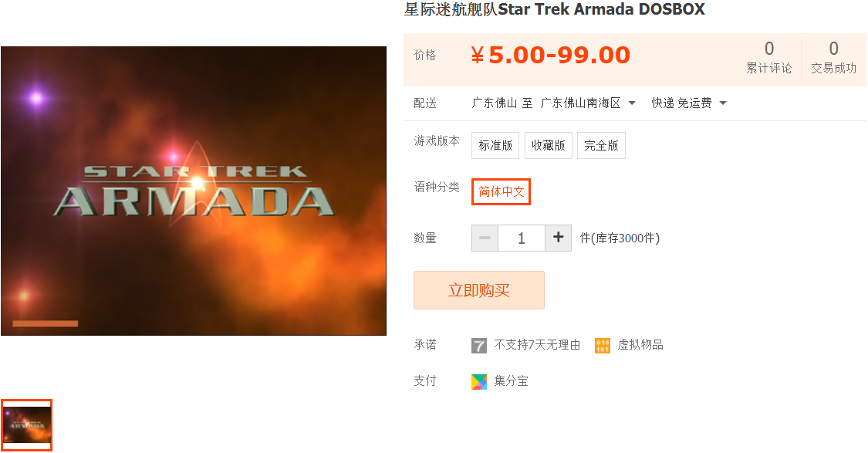
Task: Click the colorful 集分宝 payment icon
Action: (479, 381)
